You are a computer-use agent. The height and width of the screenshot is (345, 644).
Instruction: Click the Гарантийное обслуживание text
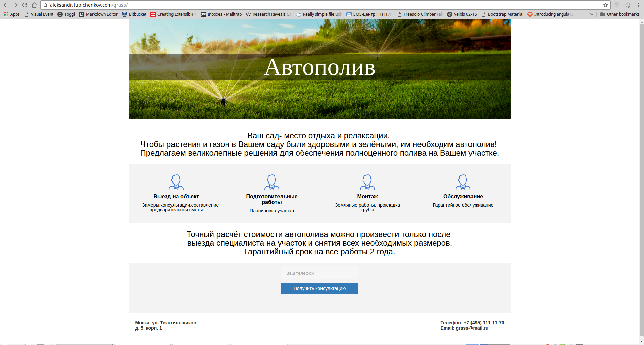[x=463, y=205]
